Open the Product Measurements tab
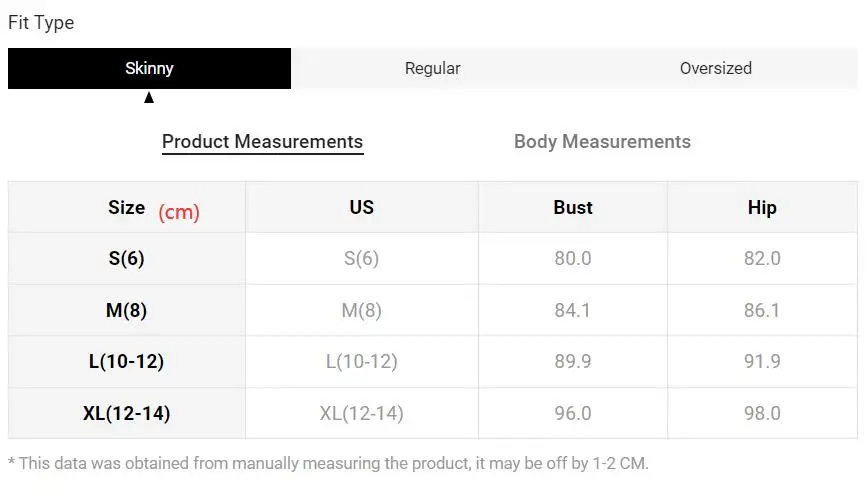Viewport: 867px width, 494px height. [x=263, y=142]
